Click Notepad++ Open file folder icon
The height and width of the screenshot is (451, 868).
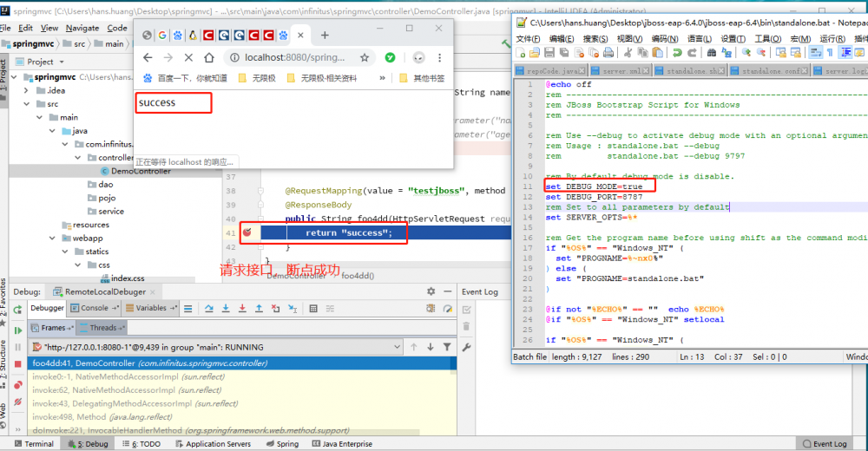pyautogui.click(x=534, y=53)
